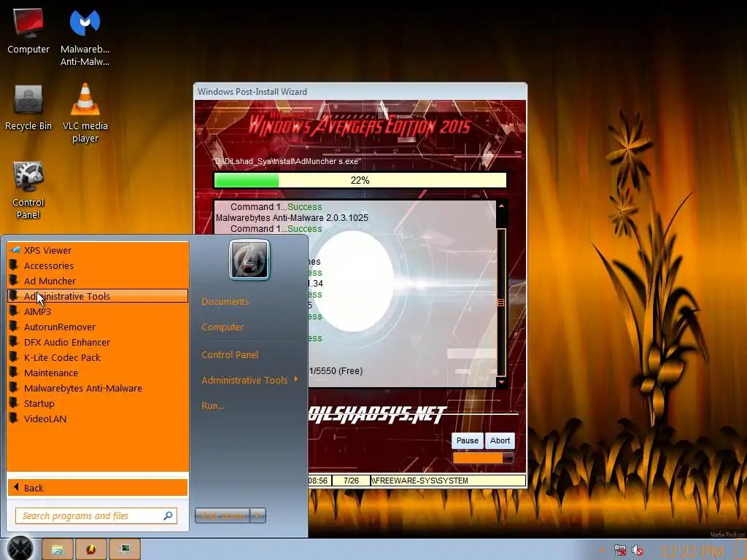Select the Control Panel desktop icon
The width and height of the screenshot is (747, 560).
click(x=28, y=190)
